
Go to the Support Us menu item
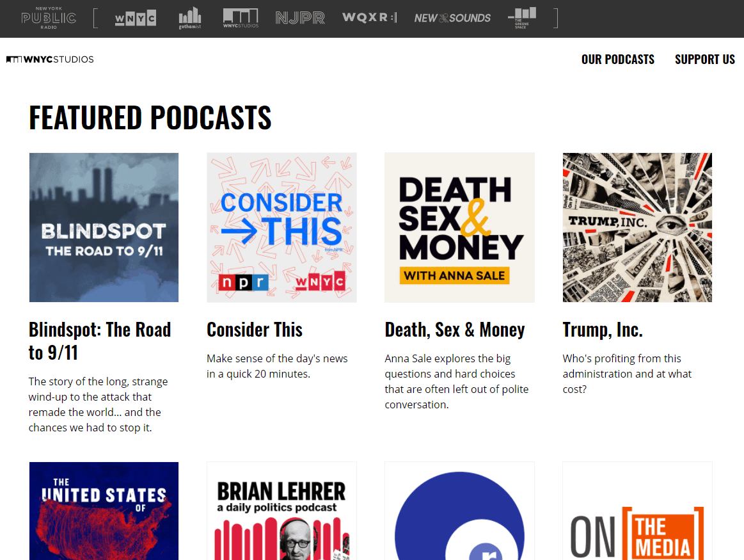[x=704, y=60]
